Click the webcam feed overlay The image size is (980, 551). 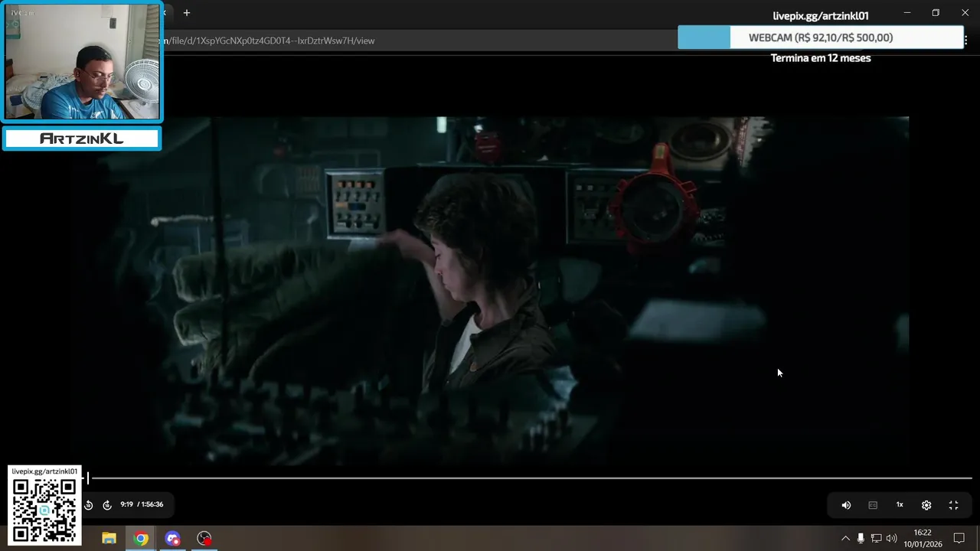click(83, 61)
